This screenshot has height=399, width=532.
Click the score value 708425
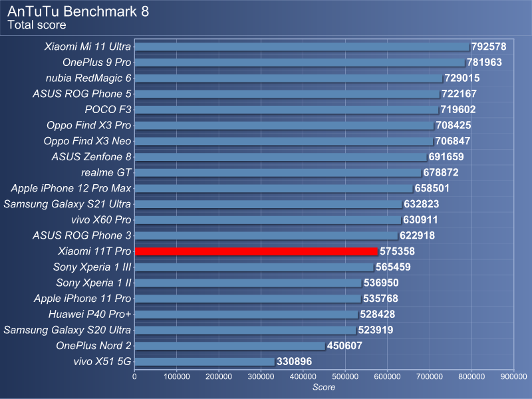[454, 125]
